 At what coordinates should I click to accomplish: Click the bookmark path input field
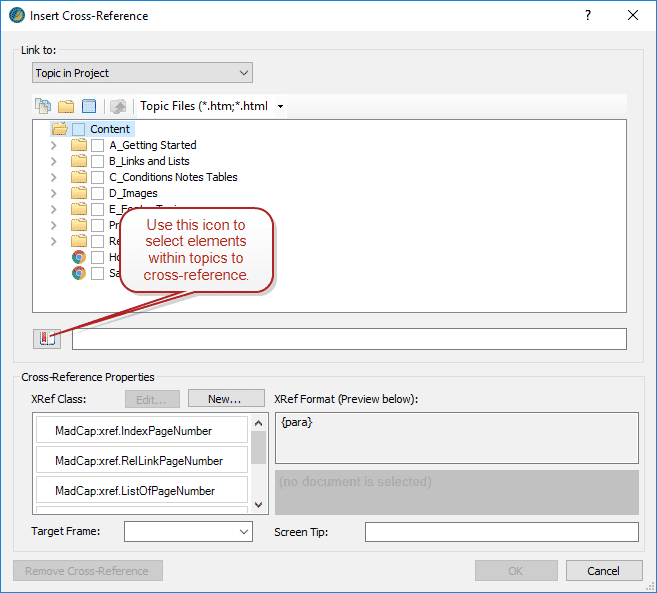click(349, 339)
